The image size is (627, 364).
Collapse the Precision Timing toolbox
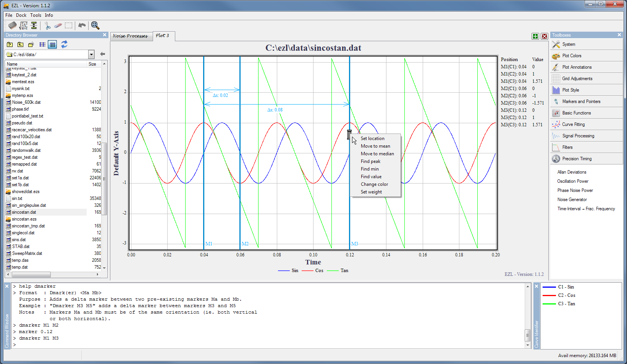point(587,159)
